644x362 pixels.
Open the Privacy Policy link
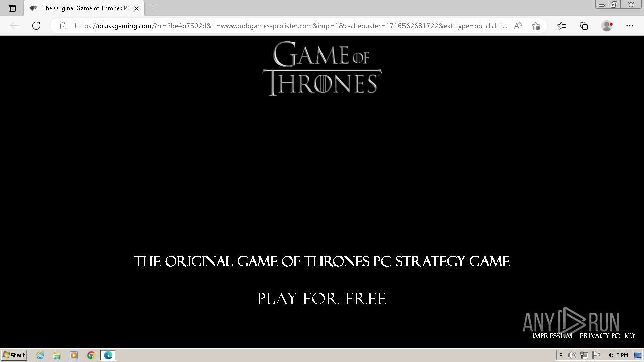607,336
